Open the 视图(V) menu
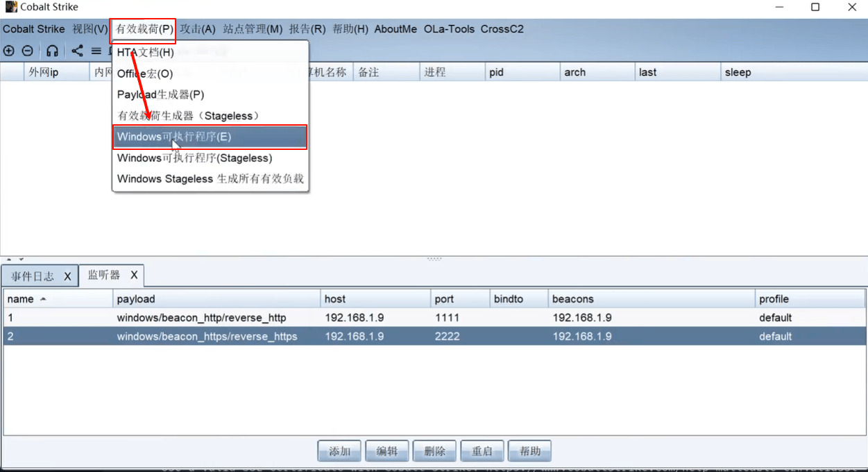Image resolution: width=868 pixels, height=472 pixels. [x=90, y=29]
